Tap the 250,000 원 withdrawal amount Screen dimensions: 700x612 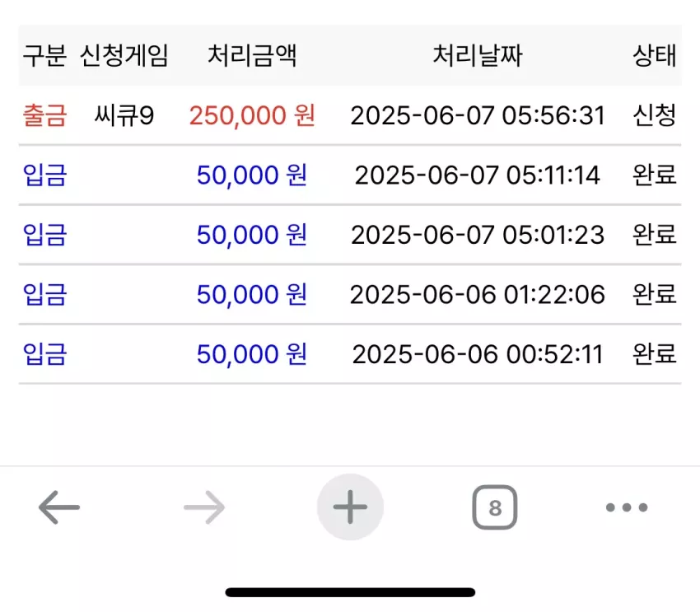pos(252,115)
